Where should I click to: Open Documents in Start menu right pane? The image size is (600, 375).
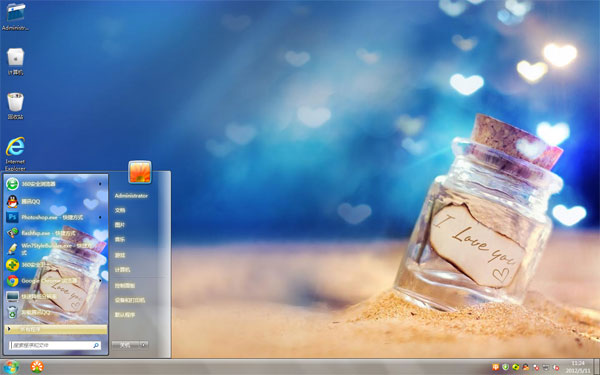point(120,210)
